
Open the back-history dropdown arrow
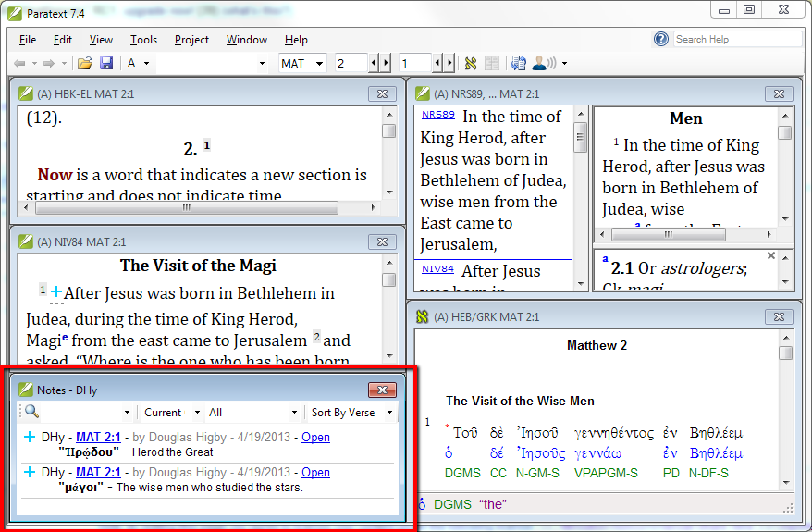point(34,64)
